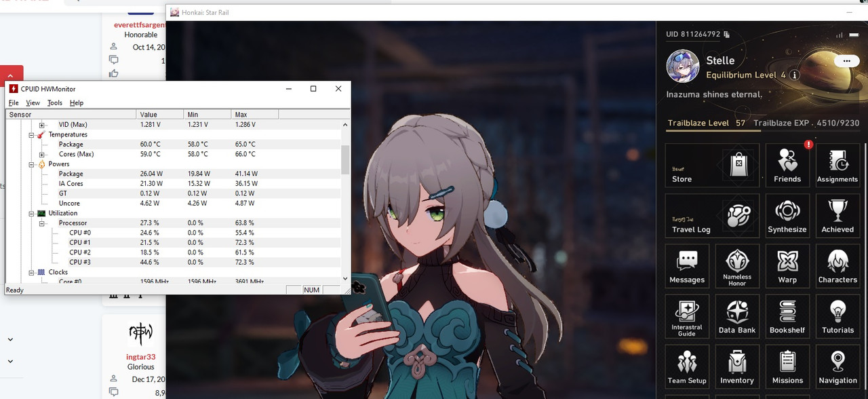868x399 pixels.
Task: Open the Messages menu
Action: [x=687, y=266]
